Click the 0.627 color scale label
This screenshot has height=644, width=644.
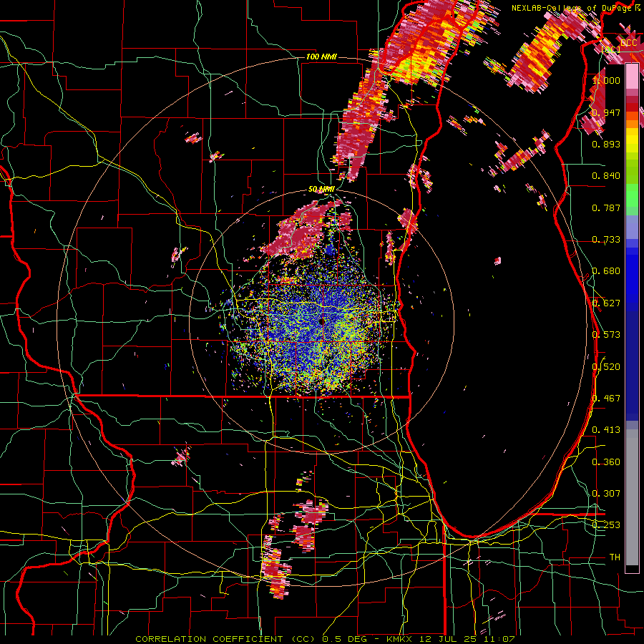pyautogui.click(x=606, y=303)
